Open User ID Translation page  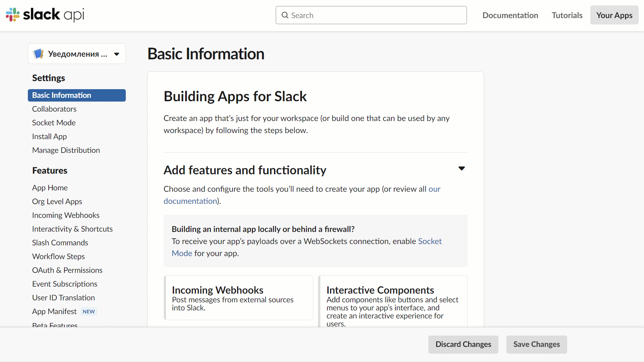click(63, 298)
